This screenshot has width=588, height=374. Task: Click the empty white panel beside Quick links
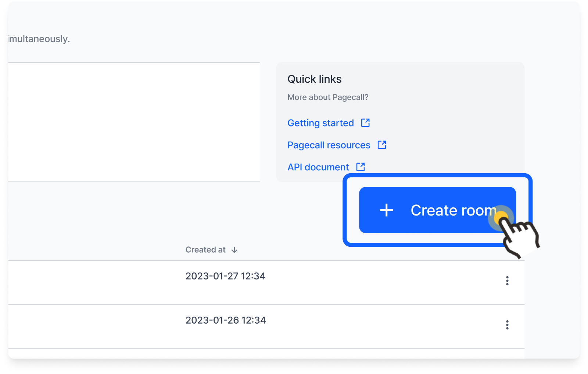click(134, 122)
